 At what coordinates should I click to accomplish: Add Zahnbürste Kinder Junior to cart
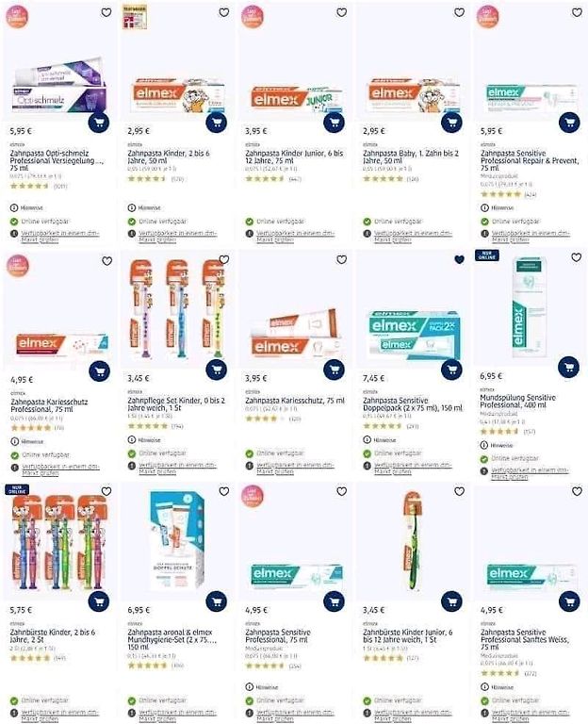[451, 601]
